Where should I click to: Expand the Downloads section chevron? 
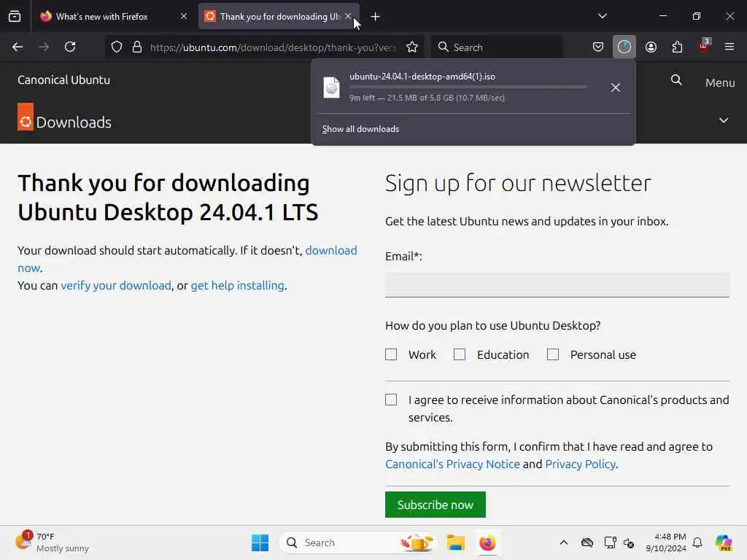pos(724,120)
